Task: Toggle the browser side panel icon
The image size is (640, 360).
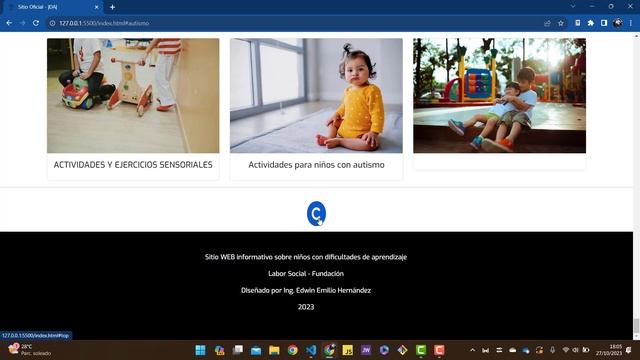Action: click(604, 23)
